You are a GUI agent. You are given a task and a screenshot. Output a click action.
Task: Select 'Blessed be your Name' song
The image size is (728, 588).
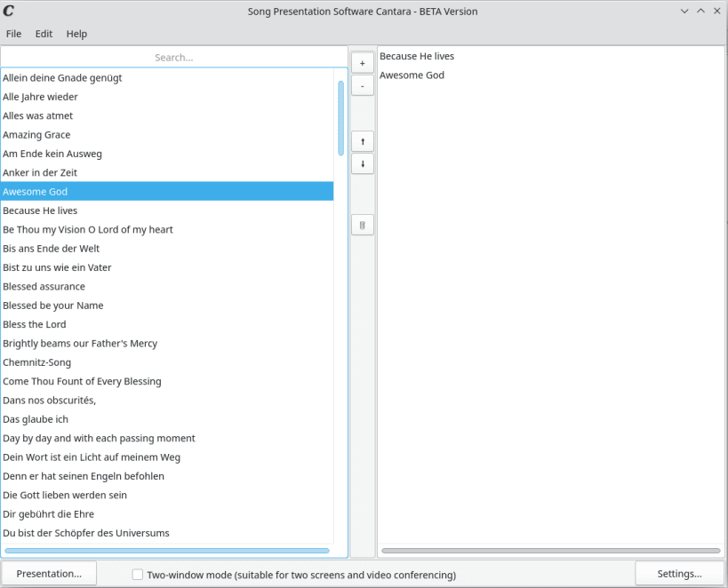coord(167,306)
